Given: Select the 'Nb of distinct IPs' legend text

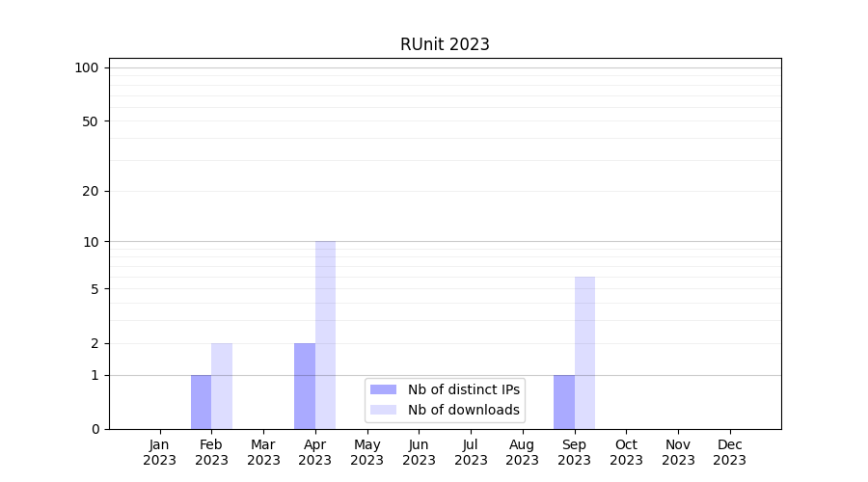Looking at the screenshot, I should 463,389.
